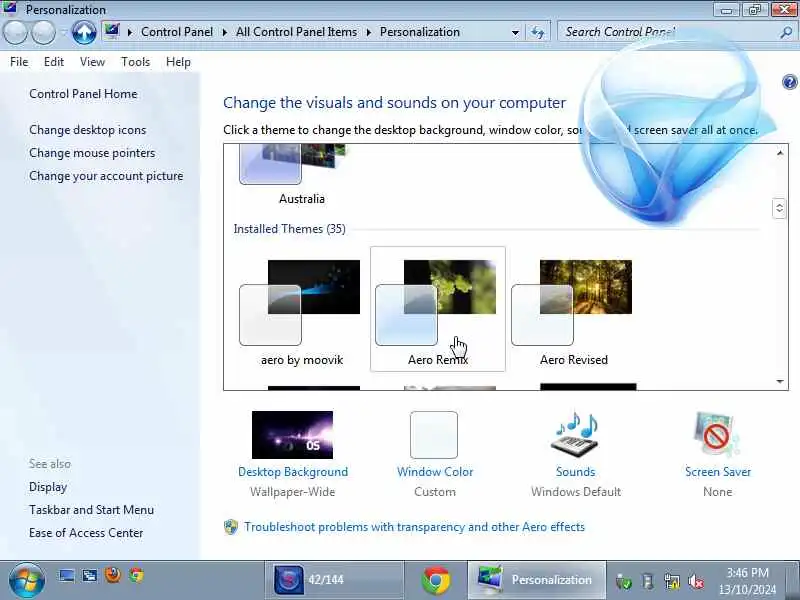This screenshot has width=800, height=600.
Task: Select the Aero Remix theme
Action: (x=438, y=309)
